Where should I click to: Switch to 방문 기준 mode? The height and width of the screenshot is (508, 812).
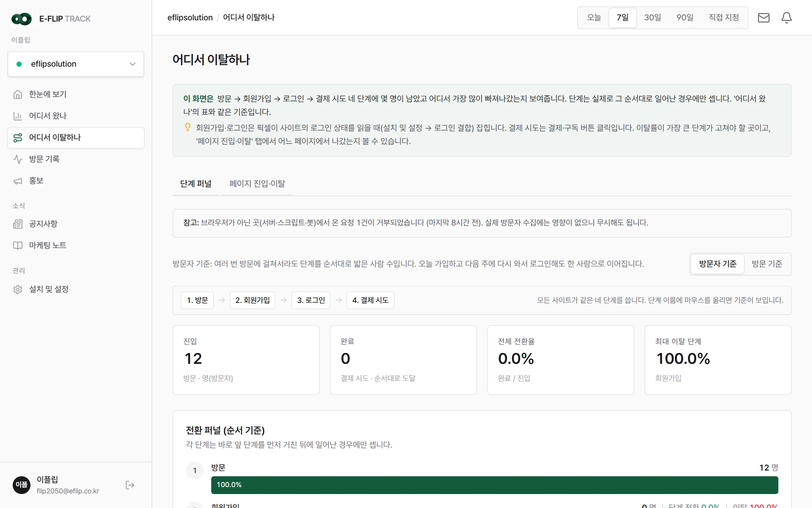pos(767,264)
